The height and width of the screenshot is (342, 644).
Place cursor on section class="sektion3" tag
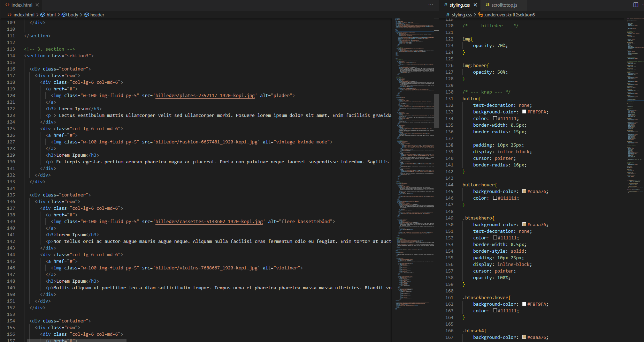pos(59,56)
